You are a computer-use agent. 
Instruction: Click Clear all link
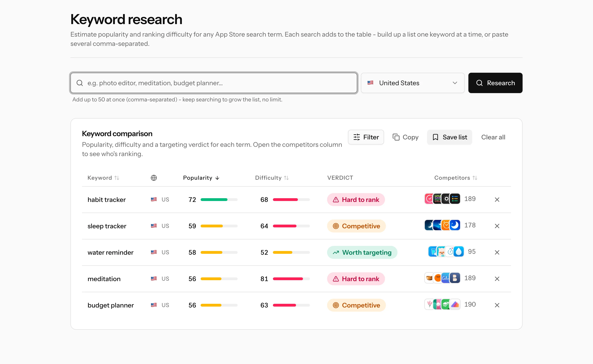pyautogui.click(x=493, y=137)
